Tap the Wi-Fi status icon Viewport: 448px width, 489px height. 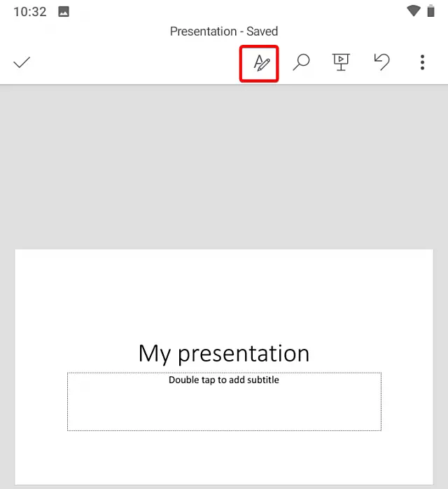point(414,11)
